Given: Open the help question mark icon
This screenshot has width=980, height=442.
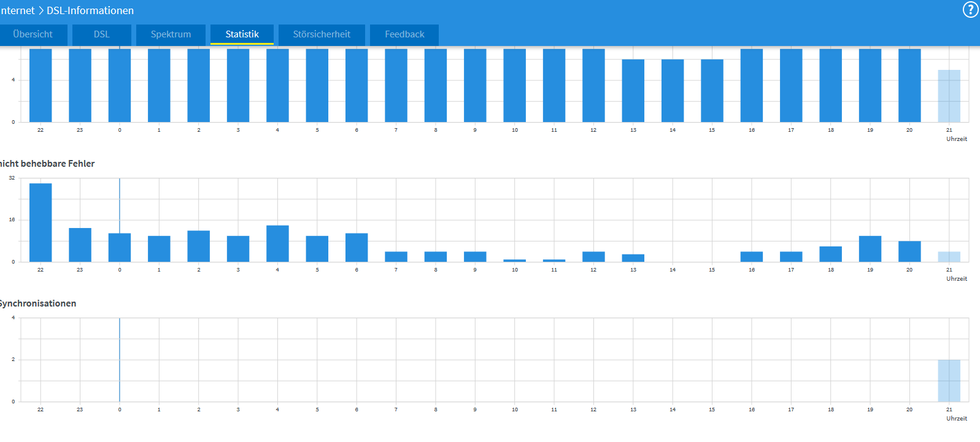Looking at the screenshot, I should coord(970,10).
